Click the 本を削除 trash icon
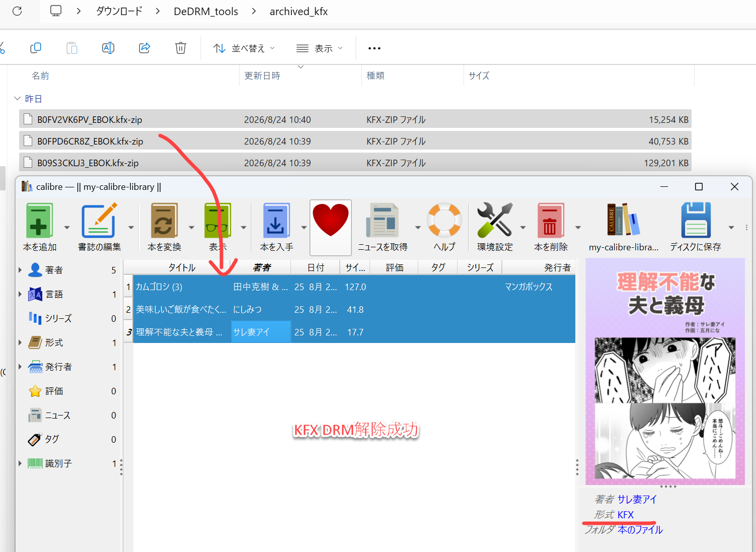Viewport: 756px width, 552px height. pos(550,221)
